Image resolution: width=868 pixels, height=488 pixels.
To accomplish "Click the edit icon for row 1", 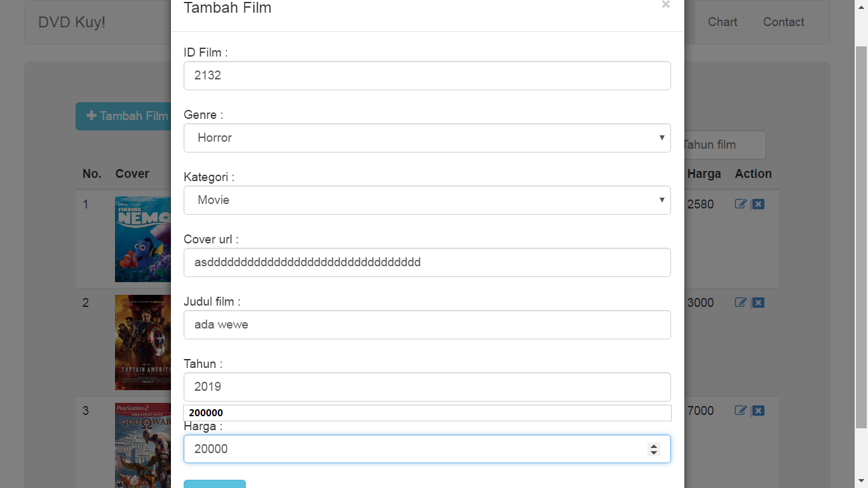I will 740,204.
